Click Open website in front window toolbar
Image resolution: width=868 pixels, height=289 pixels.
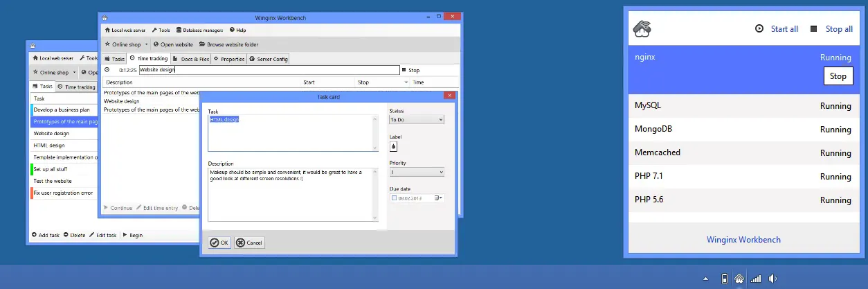coord(173,44)
